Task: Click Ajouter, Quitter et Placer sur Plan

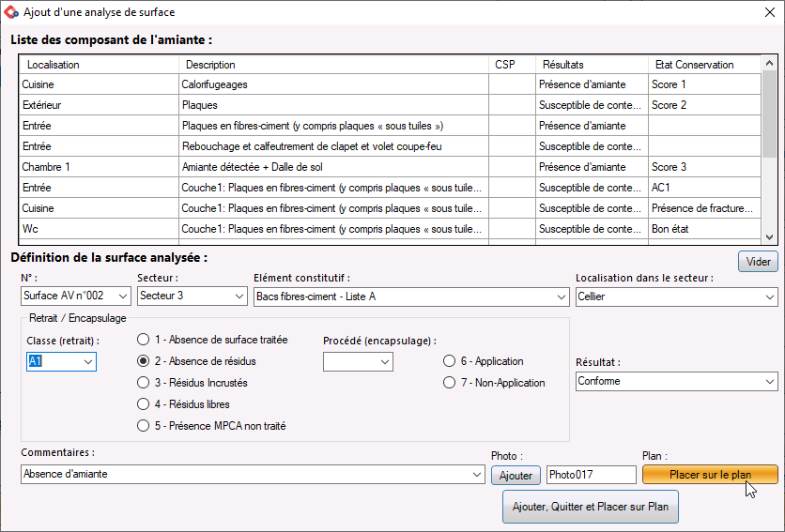Action: click(x=591, y=507)
